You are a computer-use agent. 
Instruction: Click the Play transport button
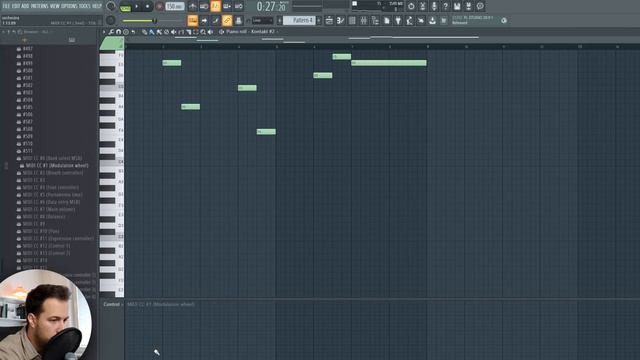136,7
